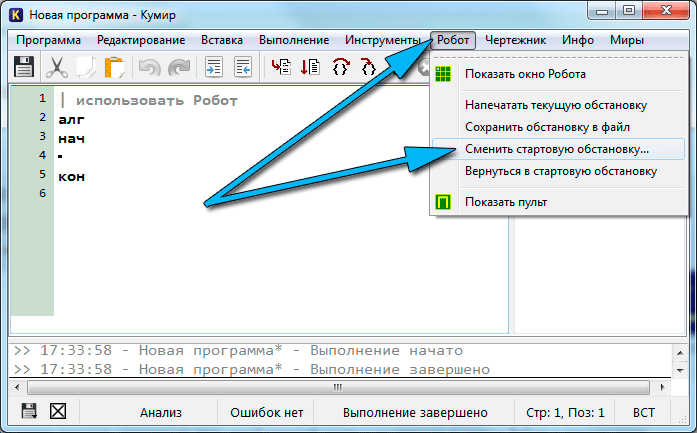Click the Paste clipboard icon

[x=114, y=68]
